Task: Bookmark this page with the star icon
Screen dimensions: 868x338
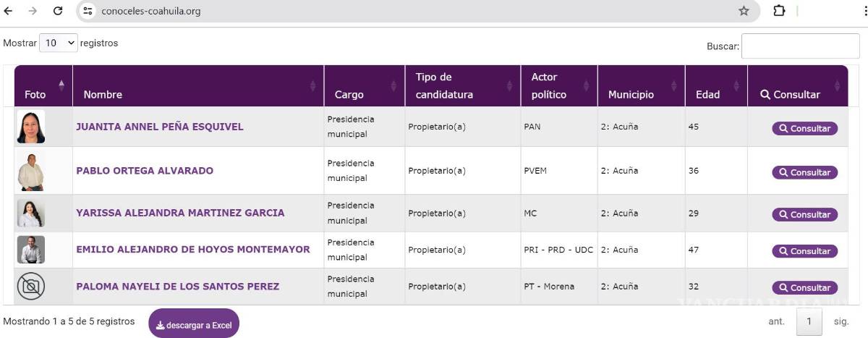Action: 744,11
